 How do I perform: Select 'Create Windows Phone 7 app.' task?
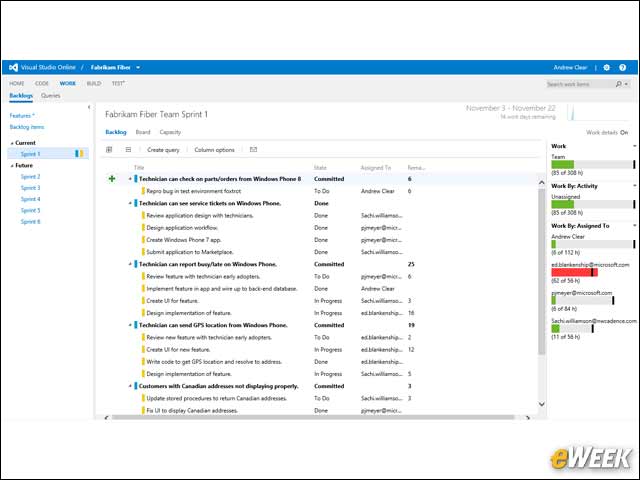click(184, 240)
